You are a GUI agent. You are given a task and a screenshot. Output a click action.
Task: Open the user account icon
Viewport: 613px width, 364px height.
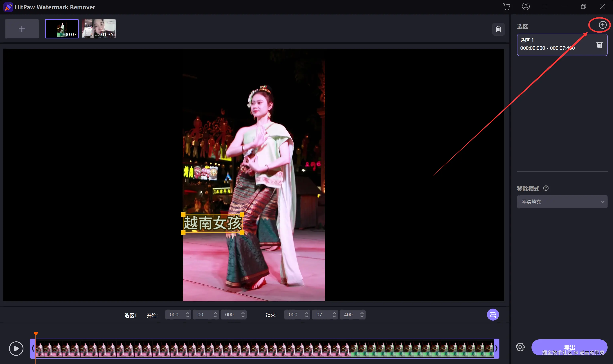click(x=525, y=7)
